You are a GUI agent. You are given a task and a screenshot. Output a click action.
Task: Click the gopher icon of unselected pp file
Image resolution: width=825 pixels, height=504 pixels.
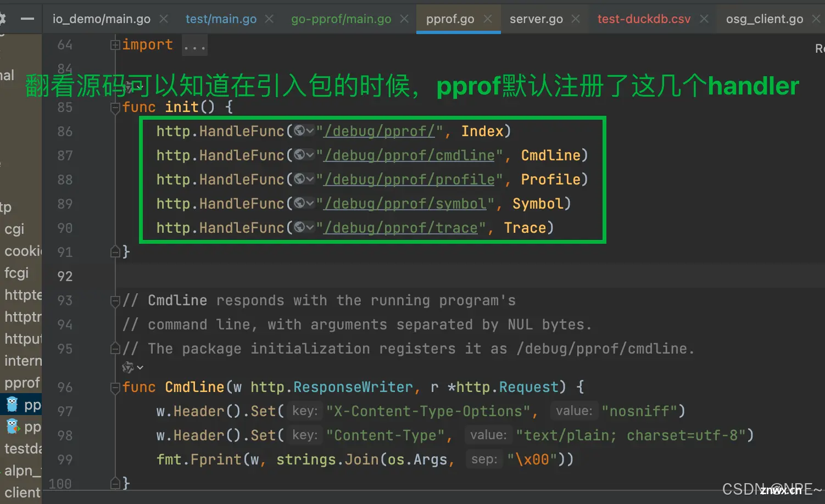(x=12, y=427)
